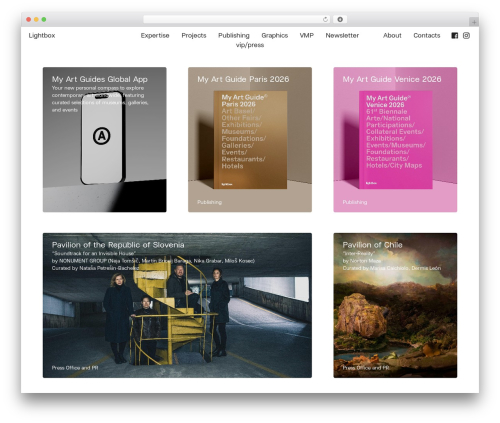The width and height of the screenshot is (500, 423).
Task: Open the Graphics menu item
Action: pos(274,35)
